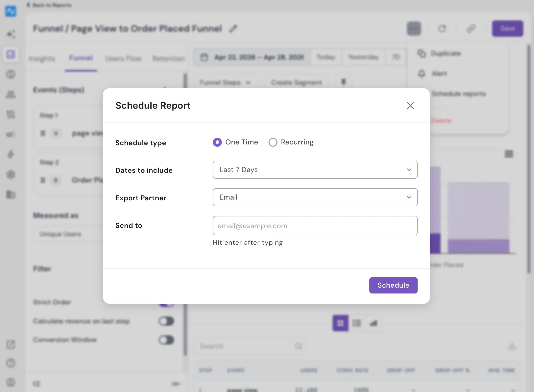Switch to the Users Flow tab

point(123,58)
